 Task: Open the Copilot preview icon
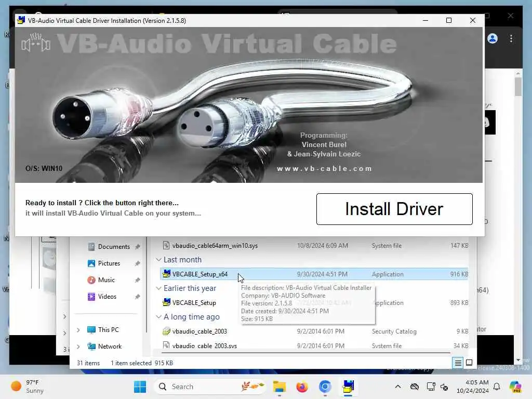[515, 387]
